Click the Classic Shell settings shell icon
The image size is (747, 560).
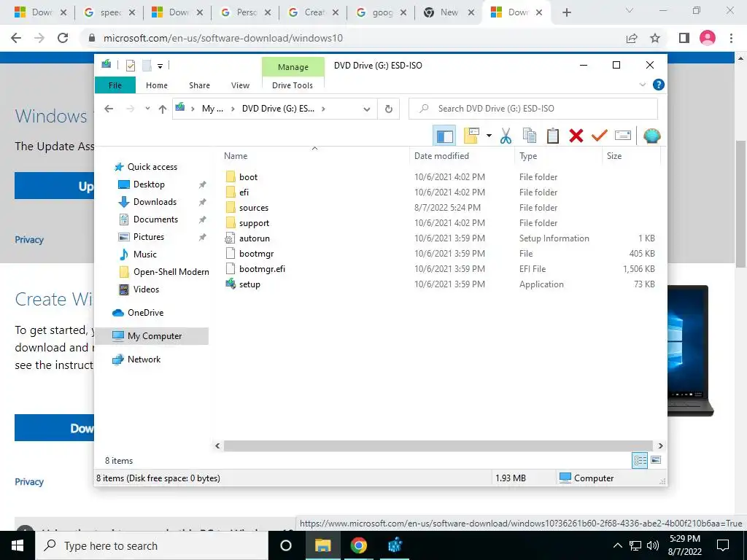pos(651,136)
